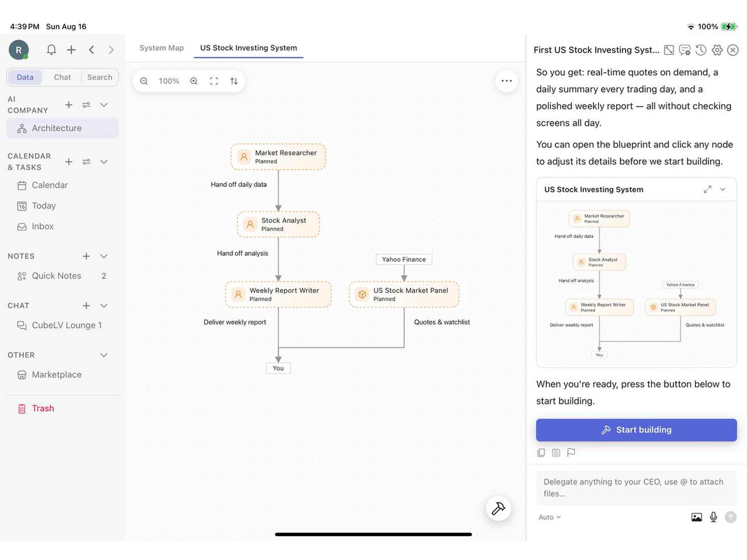Viewport: 747px width, 560px height.
Task: Open the Auto mode dropdown
Action: pyautogui.click(x=549, y=517)
